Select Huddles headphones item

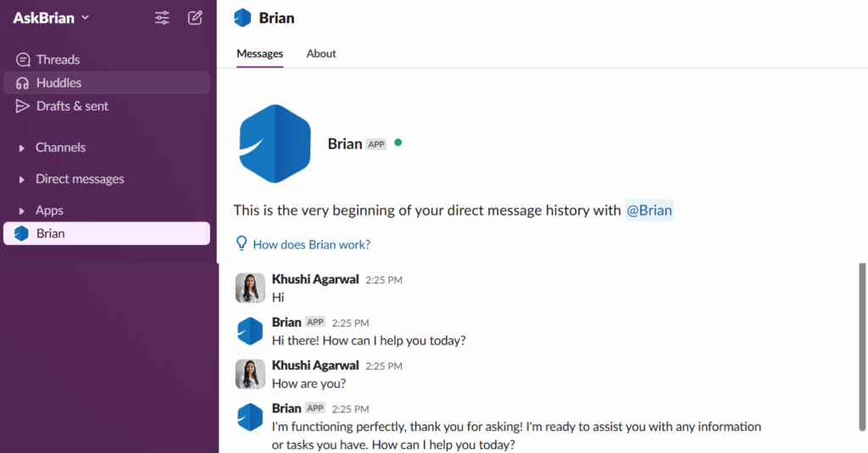tap(106, 82)
